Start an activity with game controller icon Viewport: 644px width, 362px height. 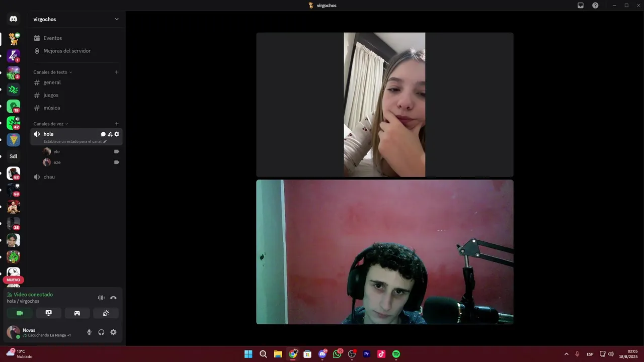click(x=77, y=313)
